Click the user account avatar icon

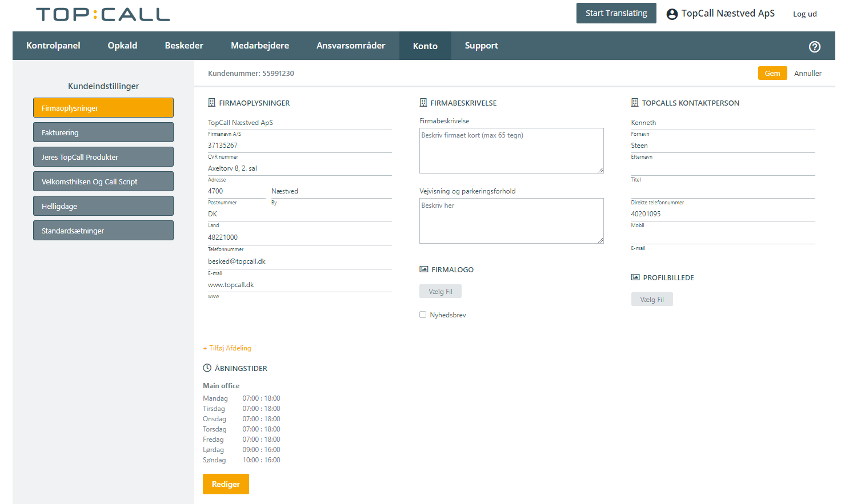coord(672,14)
